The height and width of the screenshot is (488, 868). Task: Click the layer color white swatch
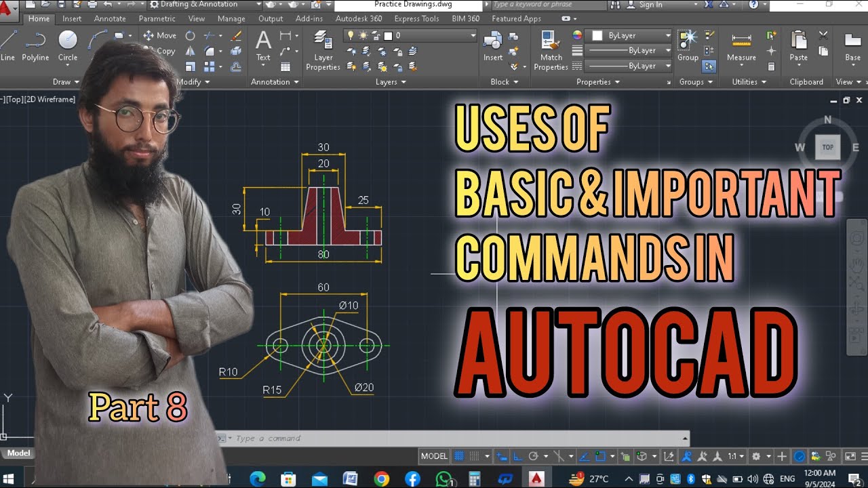pyautogui.click(x=388, y=35)
